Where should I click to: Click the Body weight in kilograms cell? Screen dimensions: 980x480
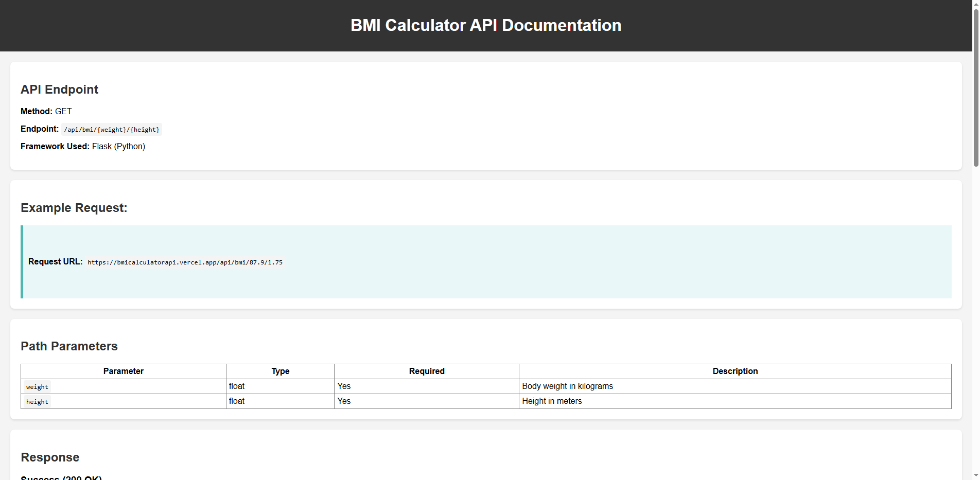pyautogui.click(x=567, y=386)
